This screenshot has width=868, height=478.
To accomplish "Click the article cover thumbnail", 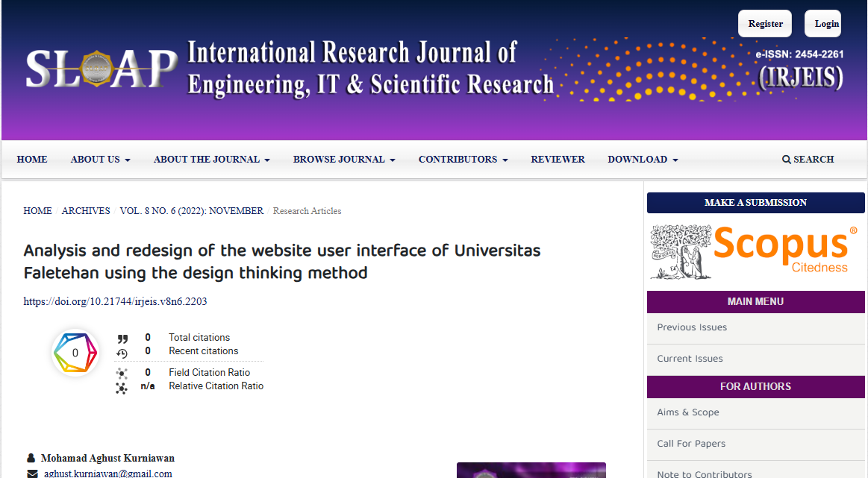I will click(531, 471).
